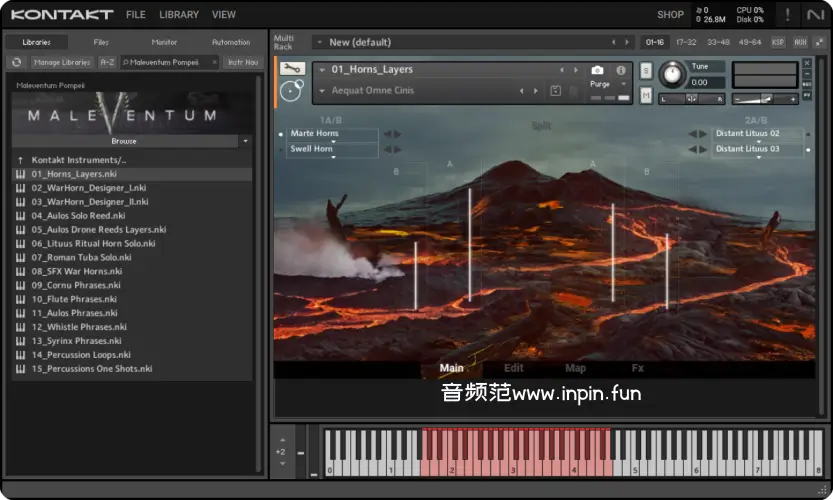Click the refresh libraries icon
The height and width of the screenshot is (500, 833).
coord(17,62)
